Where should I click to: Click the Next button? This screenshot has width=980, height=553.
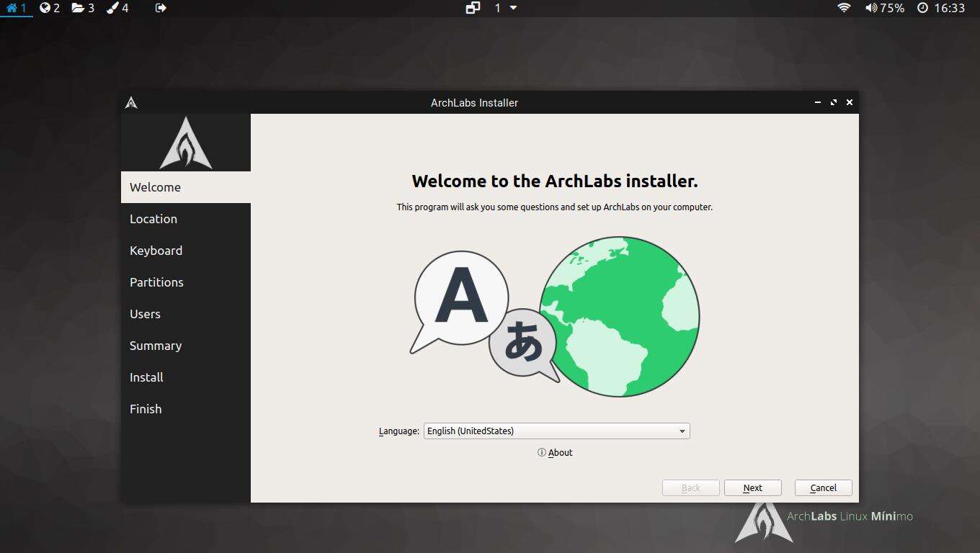pos(752,487)
